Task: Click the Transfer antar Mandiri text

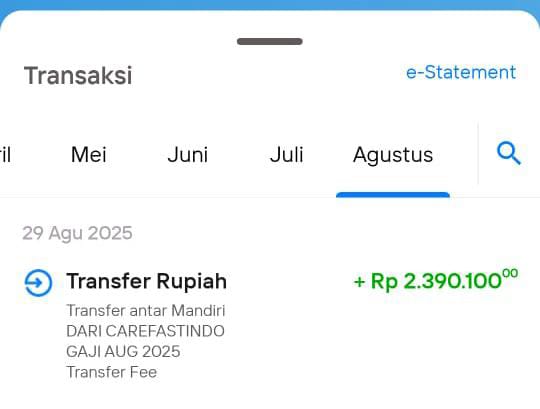Action: click(x=146, y=311)
